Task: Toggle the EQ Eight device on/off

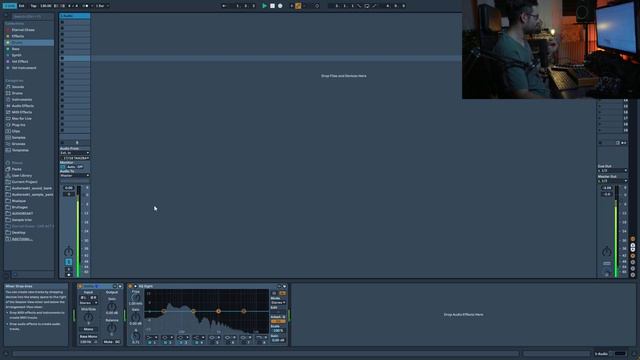Action: click(131, 287)
